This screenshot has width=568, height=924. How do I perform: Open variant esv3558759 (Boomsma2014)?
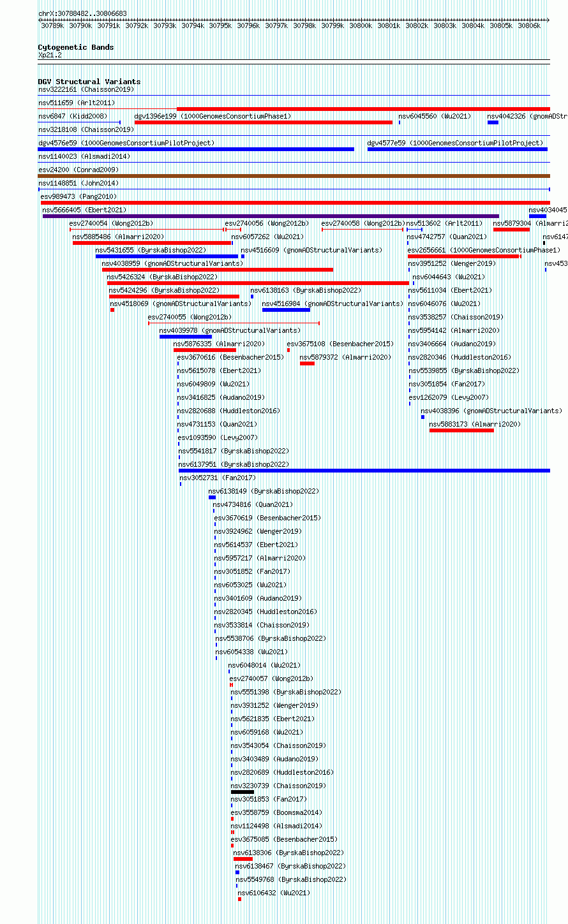pyautogui.click(x=276, y=813)
